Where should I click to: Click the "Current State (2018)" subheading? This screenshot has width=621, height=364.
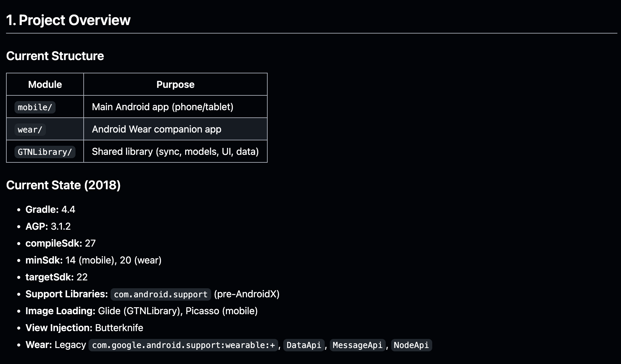point(63,185)
